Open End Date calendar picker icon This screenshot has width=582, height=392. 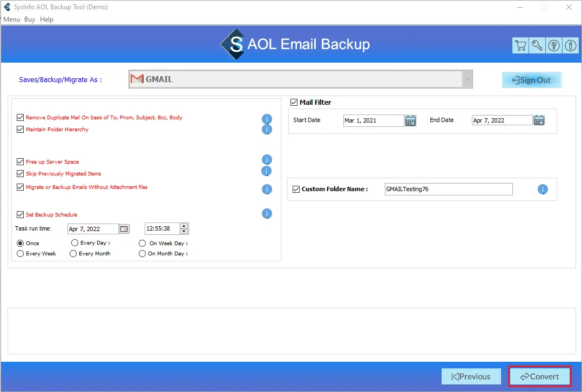pyautogui.click(x=539, y=120)
